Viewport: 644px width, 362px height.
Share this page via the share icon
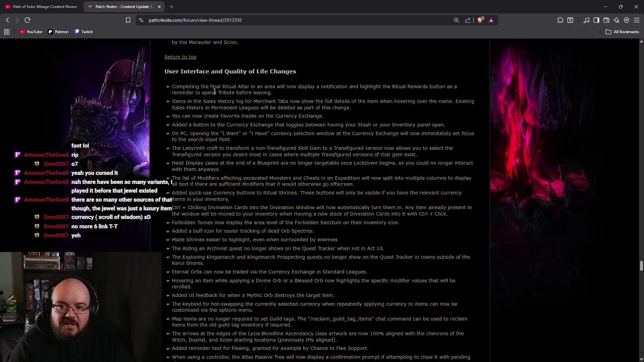coord(468,20)
